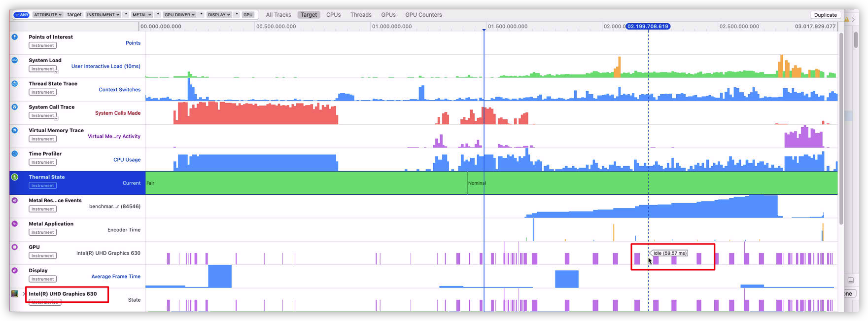868x321 pixels.
Task: Click the Points of Interest instrument icon
Action: coord(15,37)
